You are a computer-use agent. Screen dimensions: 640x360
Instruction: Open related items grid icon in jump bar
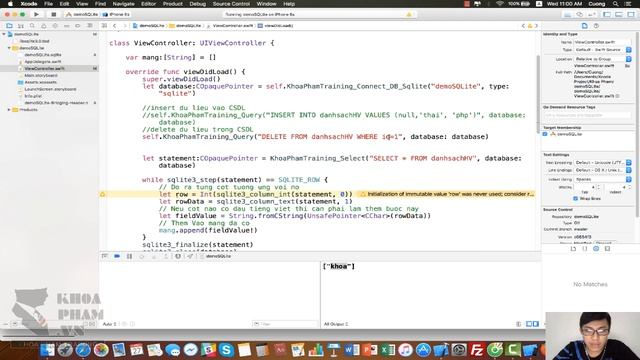104,26
